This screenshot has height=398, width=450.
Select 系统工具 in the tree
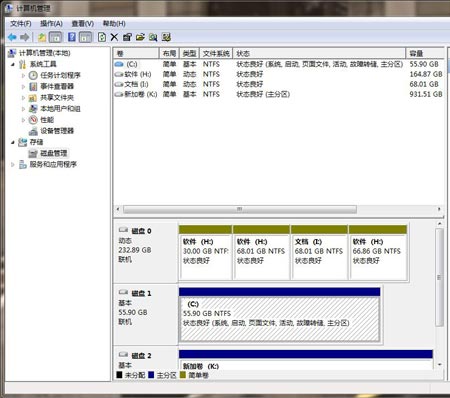pyautogui.click(x=43, y=64)
